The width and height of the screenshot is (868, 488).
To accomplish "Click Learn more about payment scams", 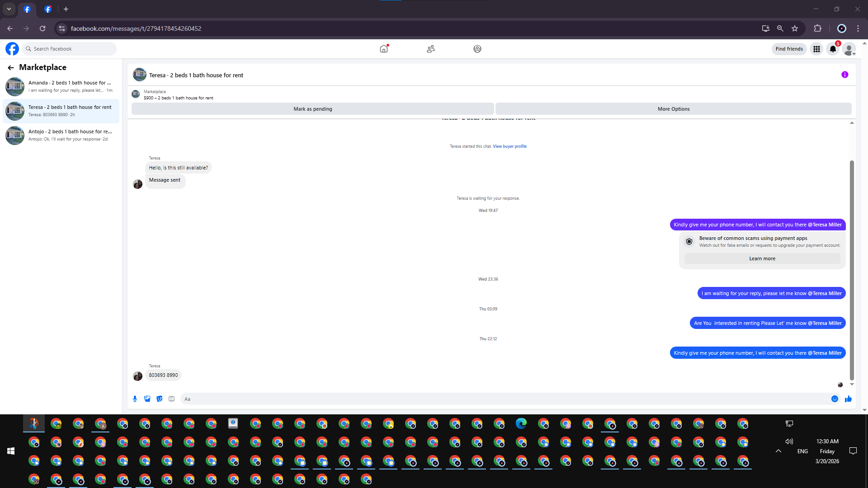I will tap(762, 258).
